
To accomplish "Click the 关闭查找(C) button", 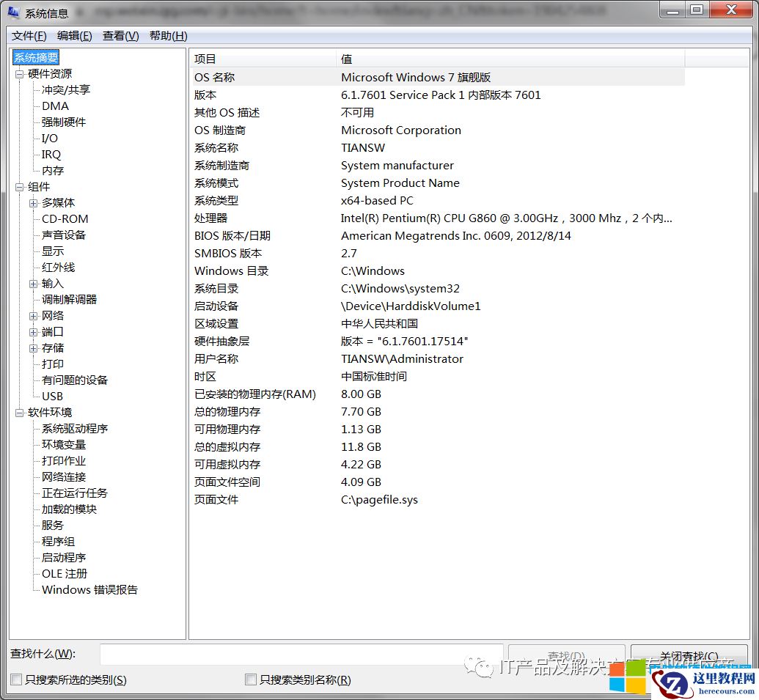I will click(x=689, y=655).
